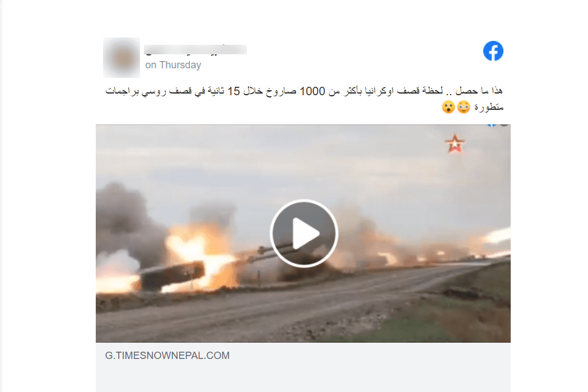
Task: Click the Arabic word beside the emojis
Action: pyautogui.click(x=489, y=108)
